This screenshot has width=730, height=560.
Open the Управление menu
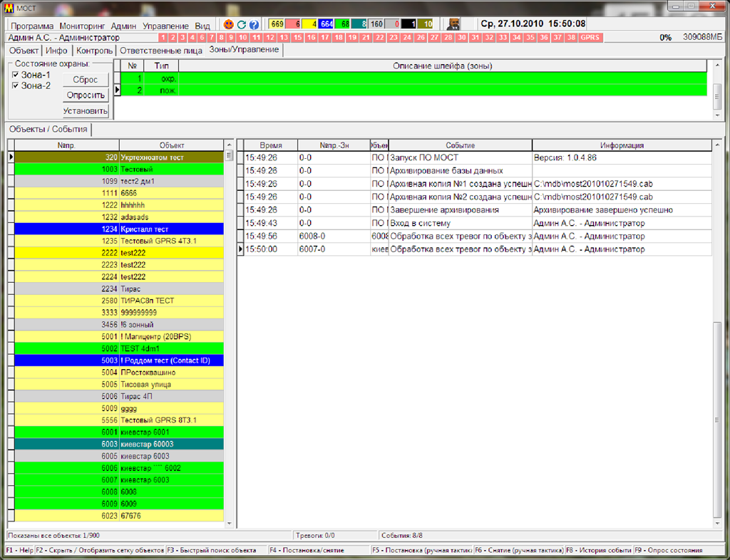coord(165,26)
